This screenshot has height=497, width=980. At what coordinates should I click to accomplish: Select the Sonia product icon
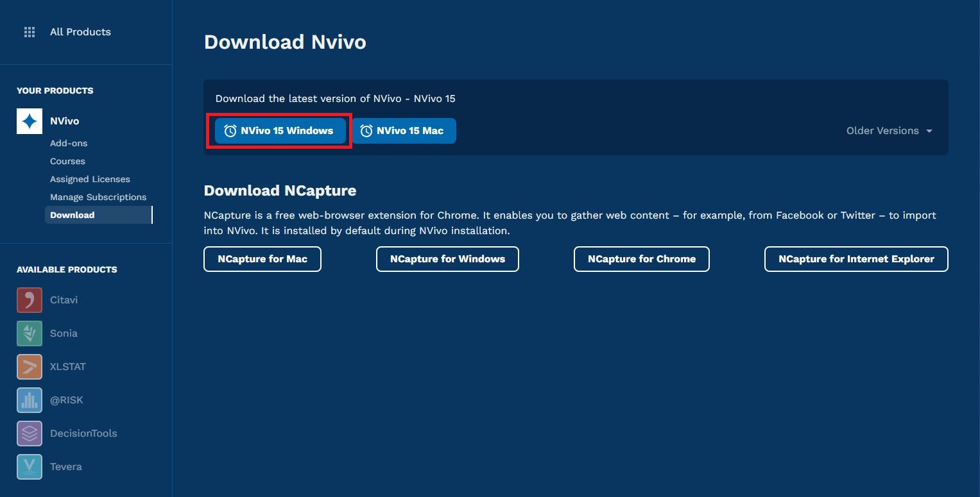tap(30, 333)
